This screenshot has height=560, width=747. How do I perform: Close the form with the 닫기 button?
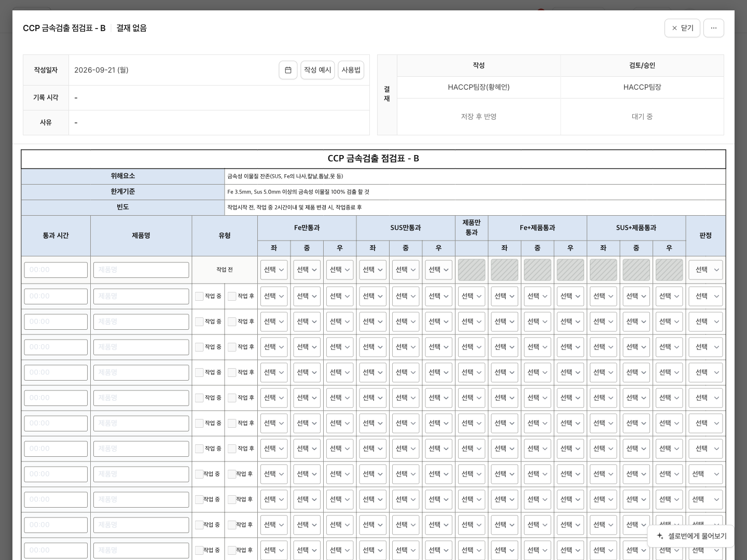tap(682, 28)
